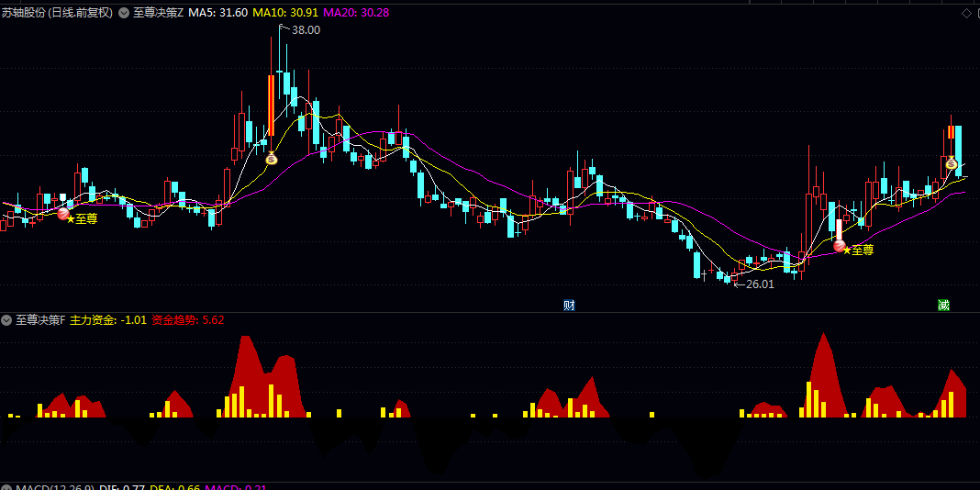980x490 pixels.
Task: Click the 减 marker on the time axis
Action: pyautogui.click(x=943, y=305)
